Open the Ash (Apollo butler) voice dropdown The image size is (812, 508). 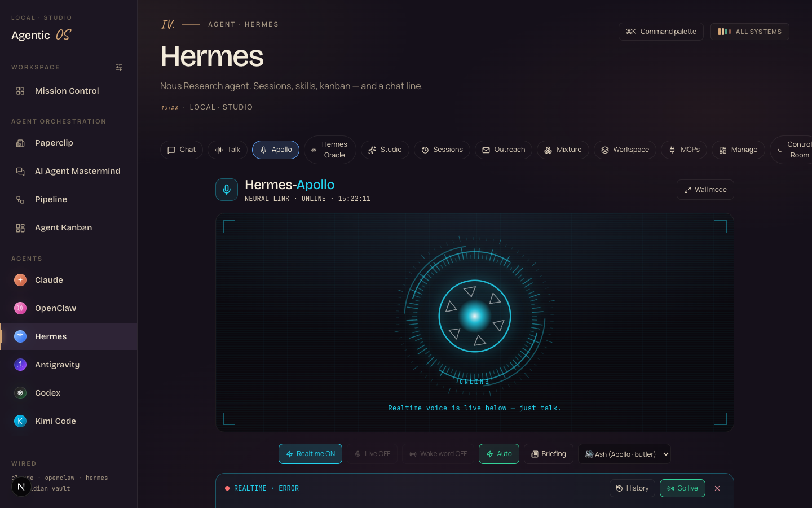tap(624, 454)
